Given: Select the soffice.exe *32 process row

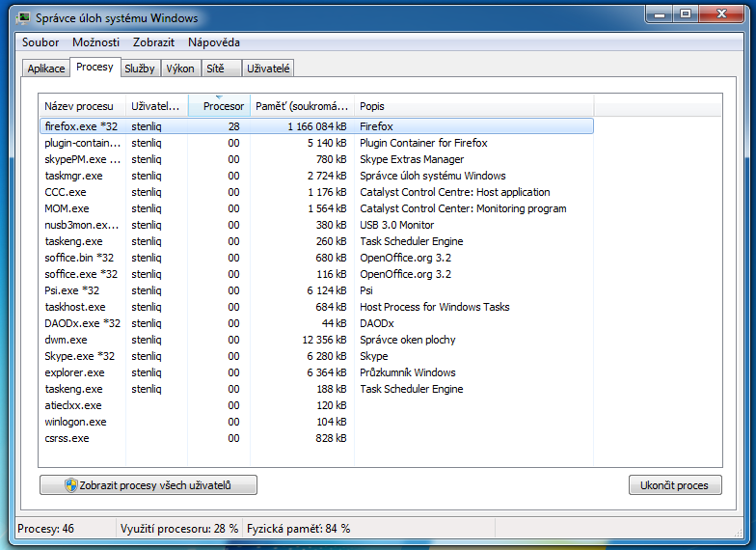Looking at the screenshot, I should tap(316, 274).
